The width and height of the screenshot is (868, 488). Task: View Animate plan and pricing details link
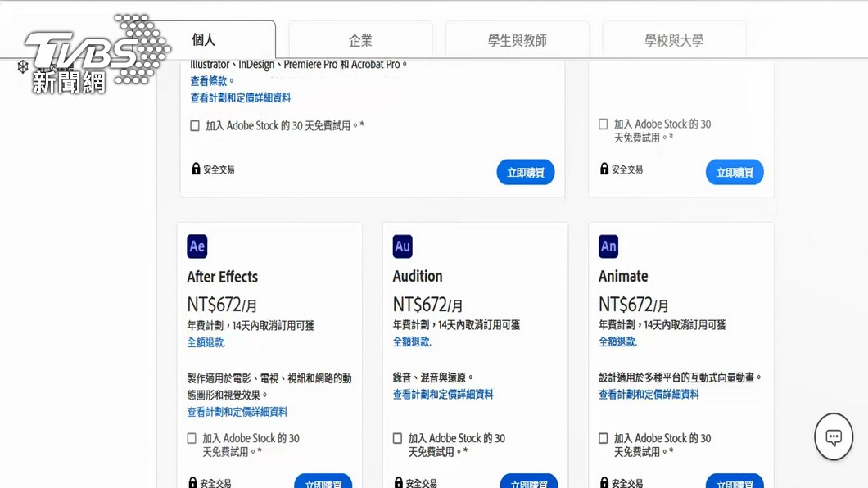649,394
